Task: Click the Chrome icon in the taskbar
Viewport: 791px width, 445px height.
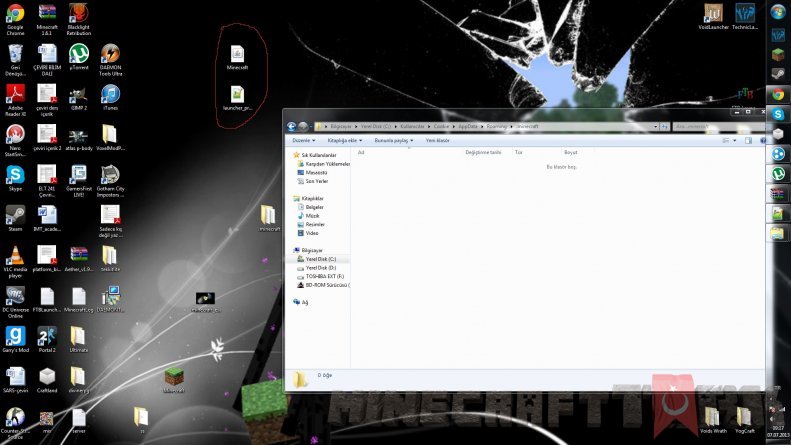Action: point(778,94)
